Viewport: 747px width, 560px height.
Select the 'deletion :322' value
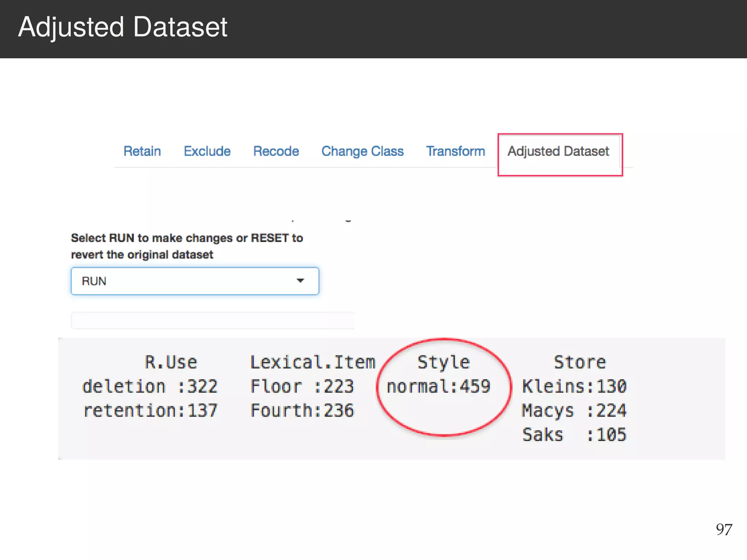pos(150,386)
